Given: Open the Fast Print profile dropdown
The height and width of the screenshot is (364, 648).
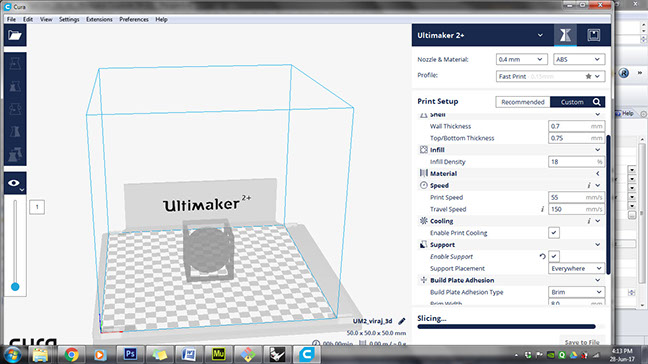Looking at the screenshot, I should point(550,76).
